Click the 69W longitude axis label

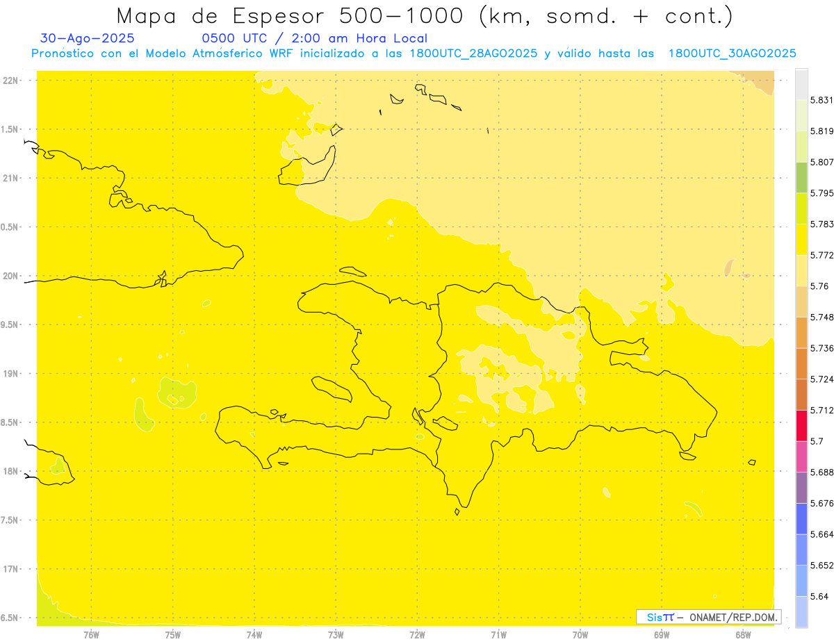[x=662, y=635]
